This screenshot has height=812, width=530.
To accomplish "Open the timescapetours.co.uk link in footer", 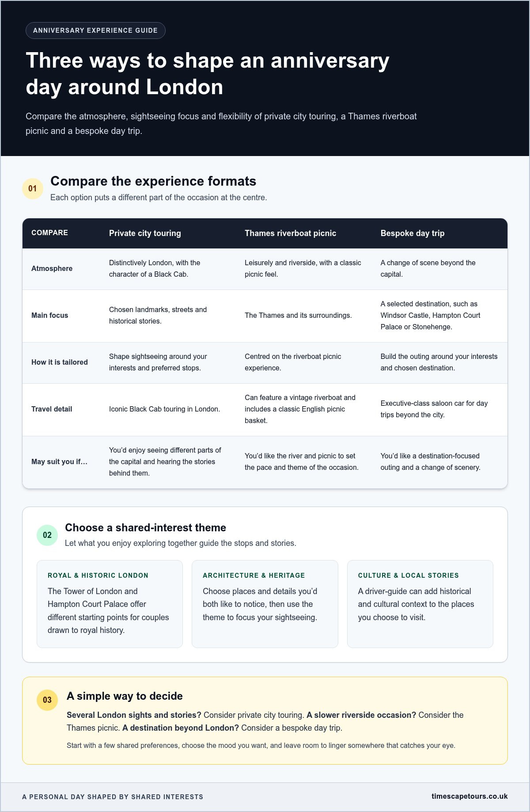I will pos(469,796).
